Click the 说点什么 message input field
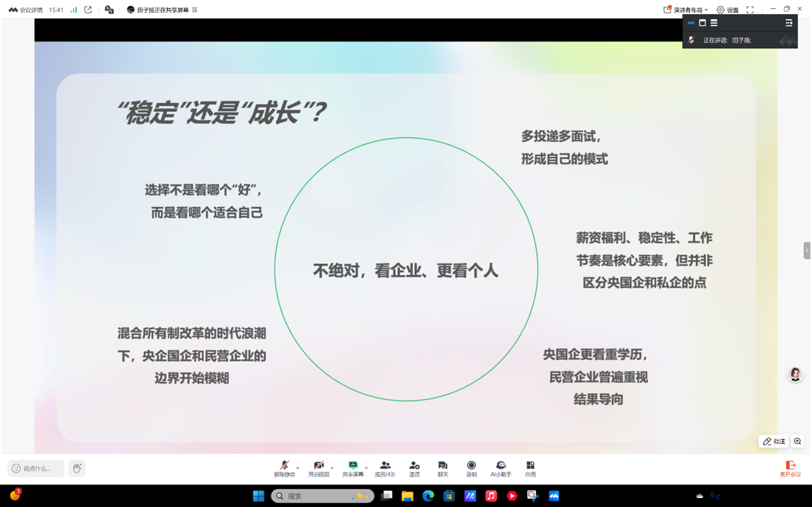 click(x=36, y=469)
